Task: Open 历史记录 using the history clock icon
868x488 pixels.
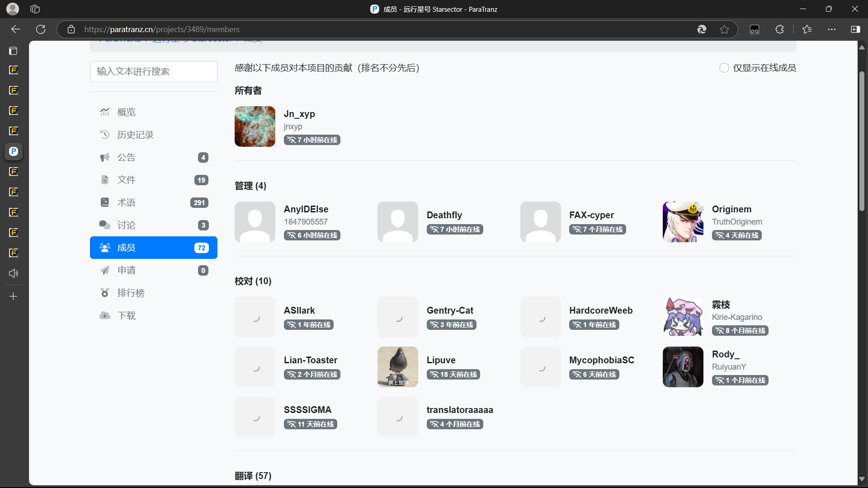Action: click(x=105, y=134)
